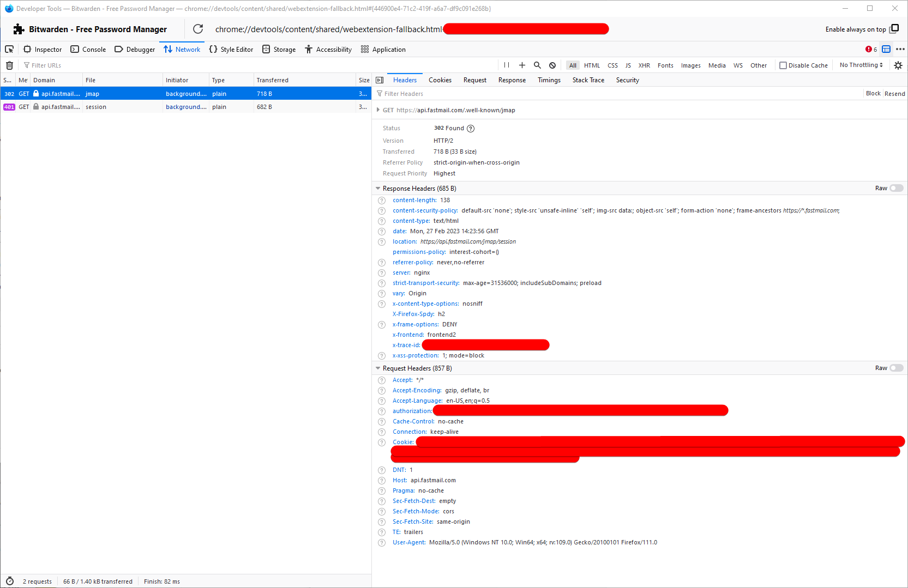The width and height of the screenshot is (908, 588).
Task: Open the DevTools three-dot options menu
Action: coord(900,50)
